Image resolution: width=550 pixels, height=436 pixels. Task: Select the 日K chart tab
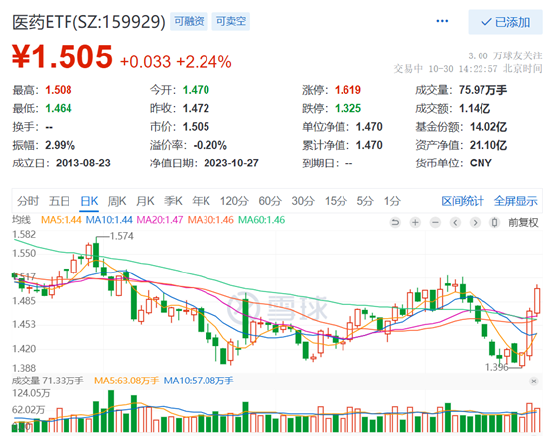point(89,201)
